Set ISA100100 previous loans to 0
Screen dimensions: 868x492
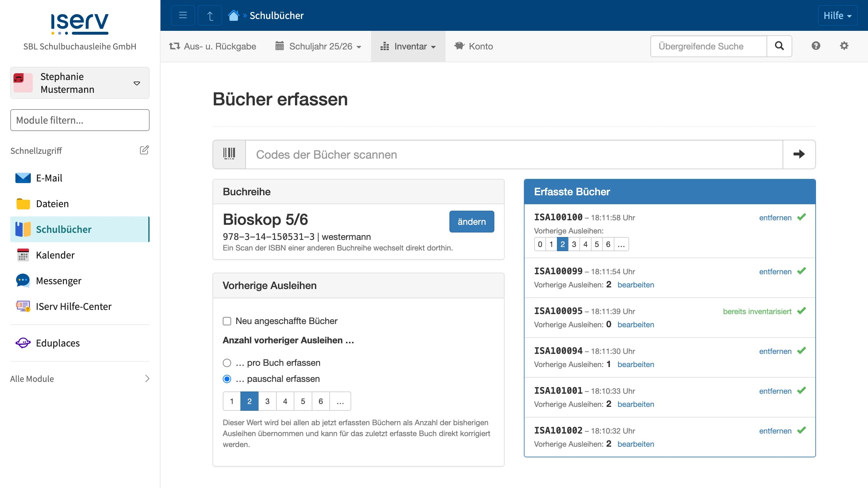pos(540,244)
